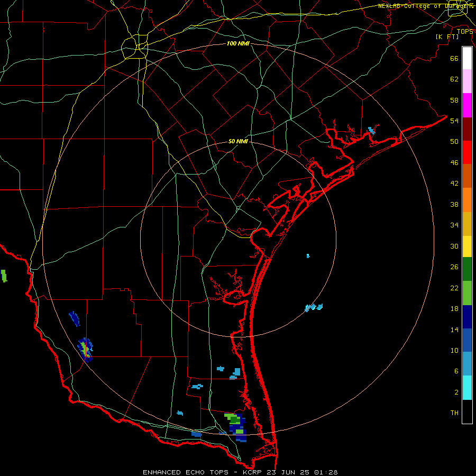Click the TOPS legend title
The height and width of the screenshot is (476, 476).
(465, 32)
